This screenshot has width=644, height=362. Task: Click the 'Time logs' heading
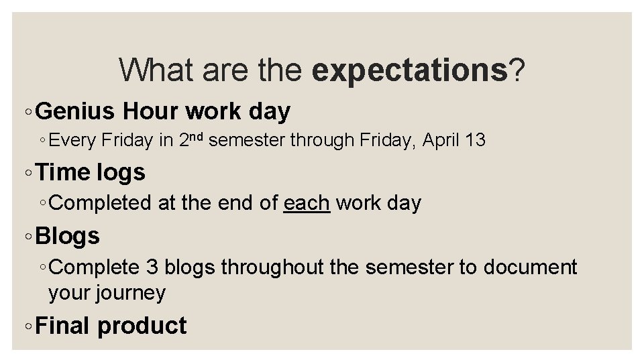tap(90, 172)
